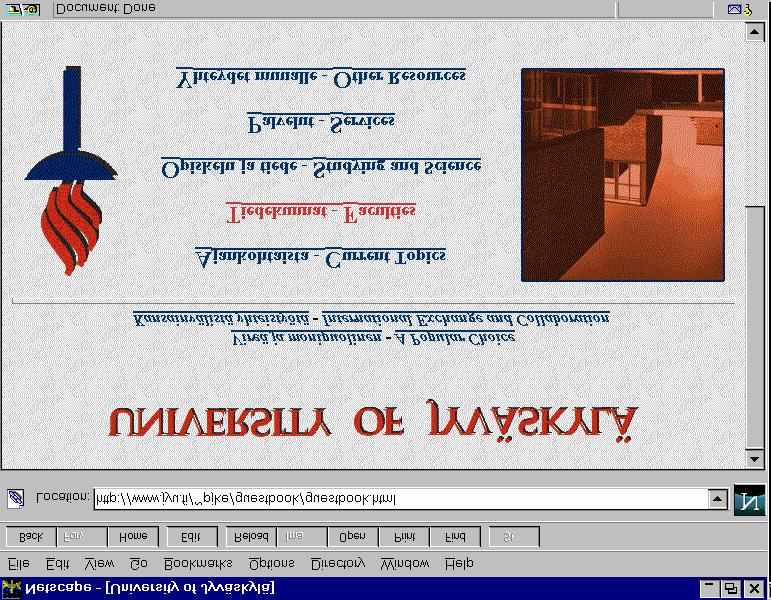Open the Help menu

pyautogui.click(x=459, y=564)
